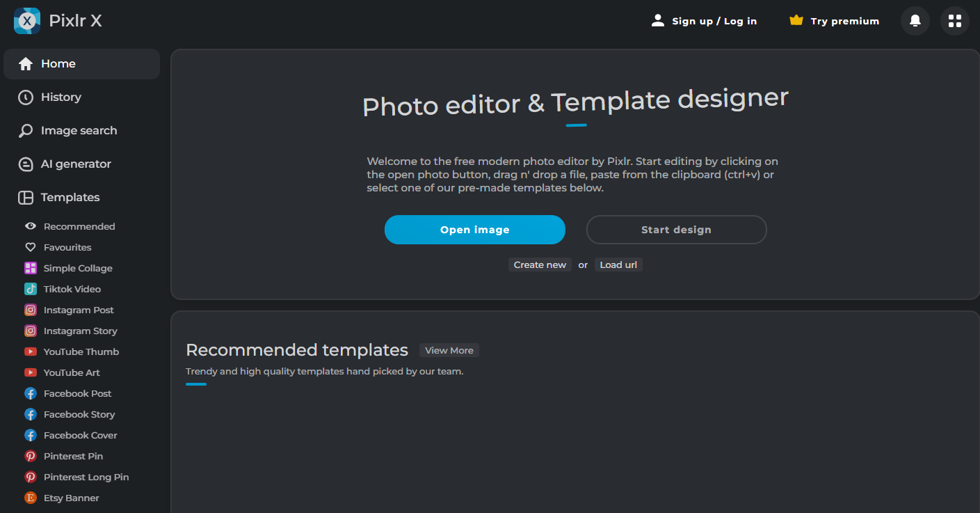Click the Home house icon
The image size is (980, 513).
click(26, 64)
